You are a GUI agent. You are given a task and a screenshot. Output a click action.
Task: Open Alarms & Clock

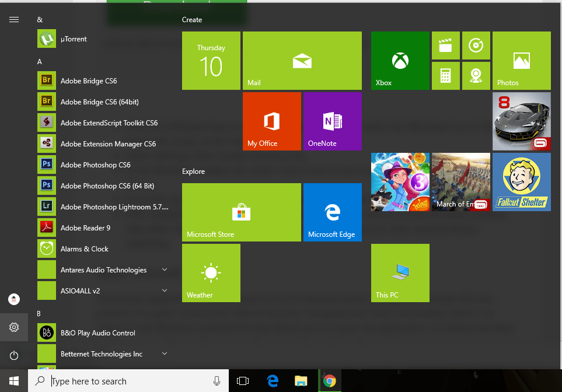pos(104,249)
